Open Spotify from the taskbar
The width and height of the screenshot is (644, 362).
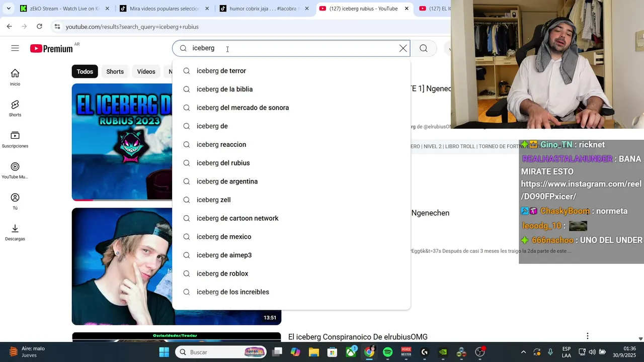387,352
